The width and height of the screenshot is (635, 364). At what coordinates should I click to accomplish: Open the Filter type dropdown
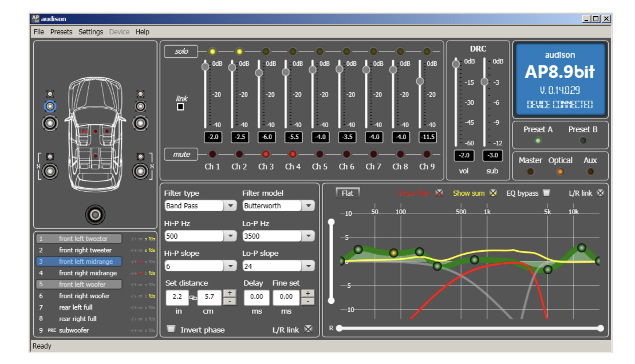click(x=230, y=206)
